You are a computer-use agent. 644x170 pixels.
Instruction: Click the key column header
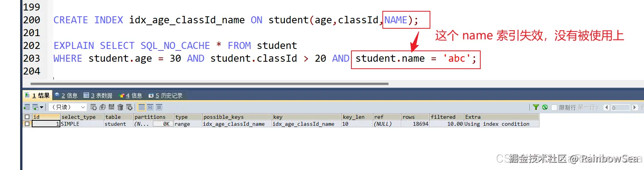tap(307, 117)
